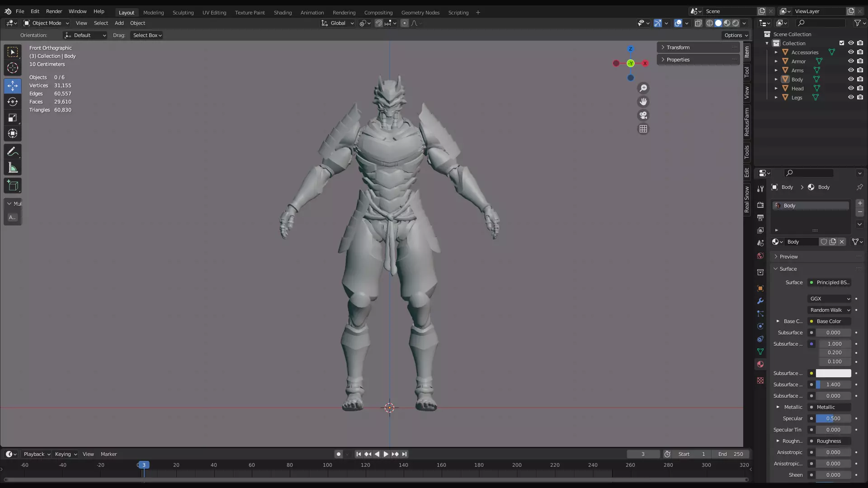The height and width of the screenshot is (488, 868).
Task: Open the Modifier properties wrench icon
Action: click(760, 301)
